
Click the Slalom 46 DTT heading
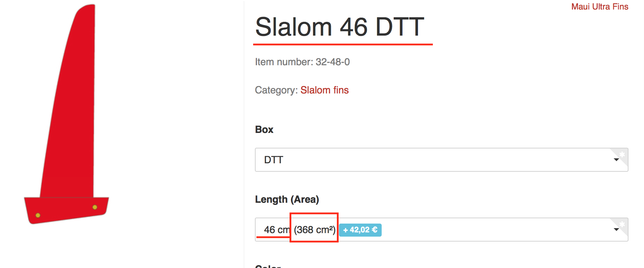(x=339, y=27)
